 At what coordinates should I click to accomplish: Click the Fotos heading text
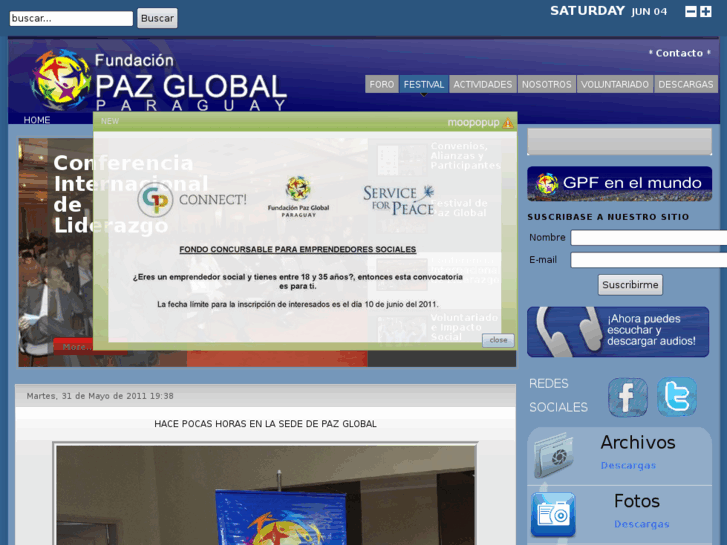tap(637, 501)
